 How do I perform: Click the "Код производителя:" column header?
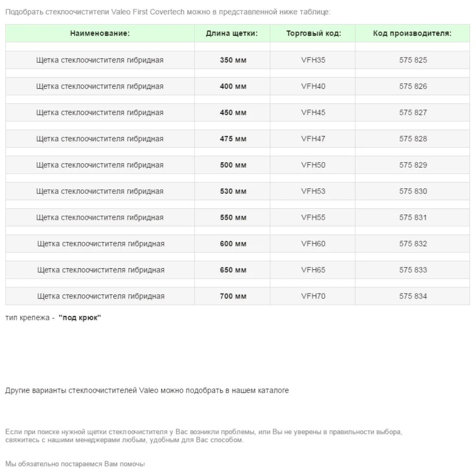click(x=412, y=34)
